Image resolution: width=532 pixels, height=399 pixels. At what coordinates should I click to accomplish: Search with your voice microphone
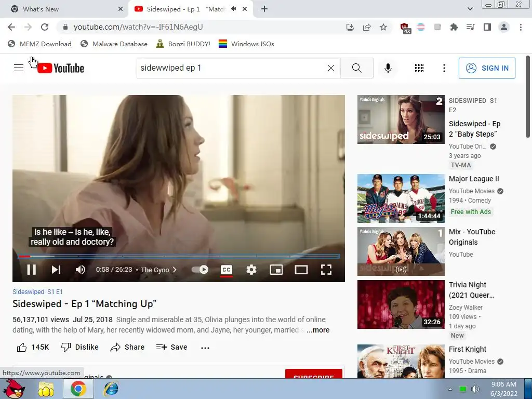pos(388,68)
